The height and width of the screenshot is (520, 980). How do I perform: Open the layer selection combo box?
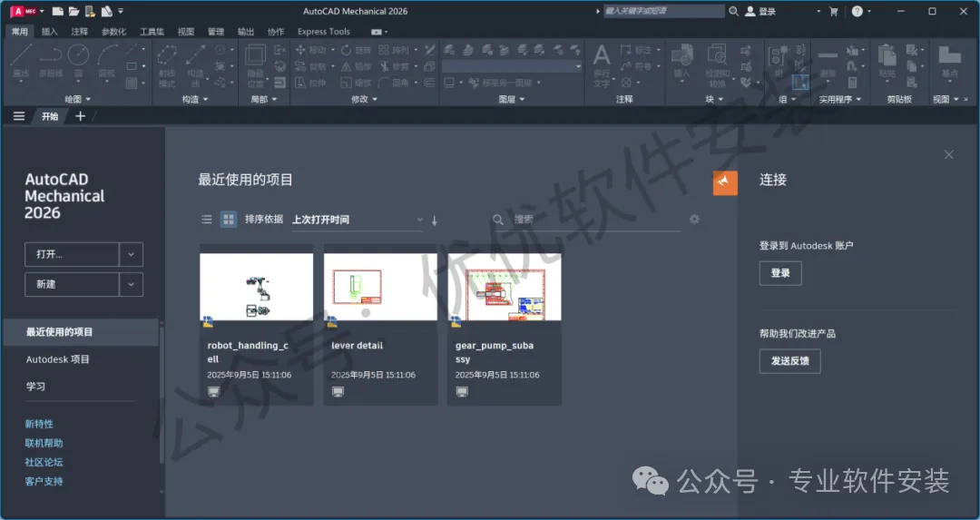tap(512, 66)
